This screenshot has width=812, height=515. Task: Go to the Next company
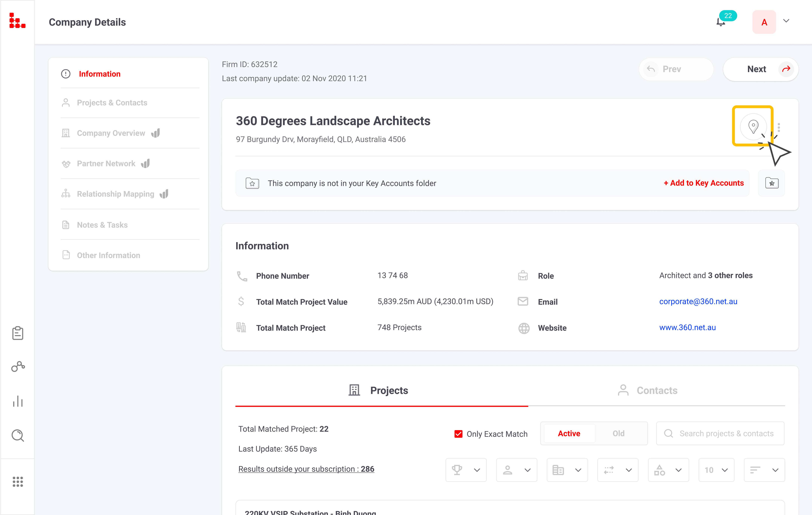(x=760, y=69)
